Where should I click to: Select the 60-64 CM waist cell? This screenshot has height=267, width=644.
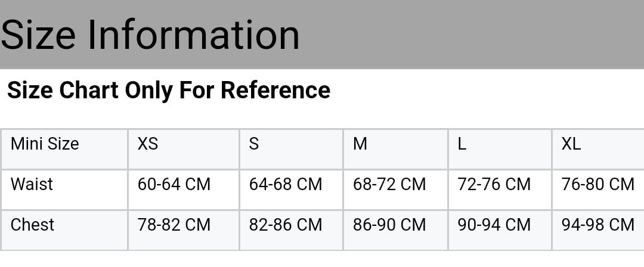tap(174, 184)
